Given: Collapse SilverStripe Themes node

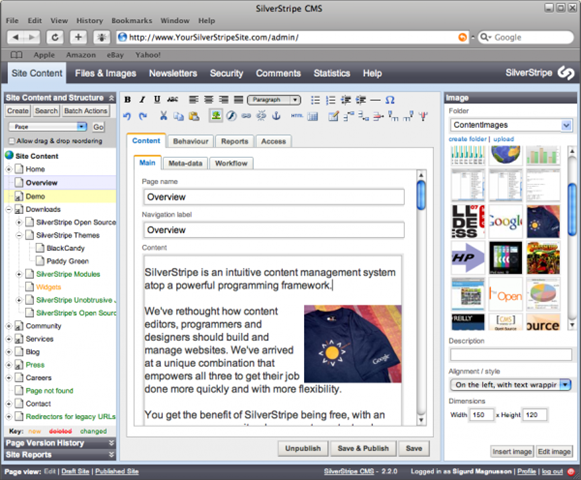Looking at the screenshot, I should [19, 235].
